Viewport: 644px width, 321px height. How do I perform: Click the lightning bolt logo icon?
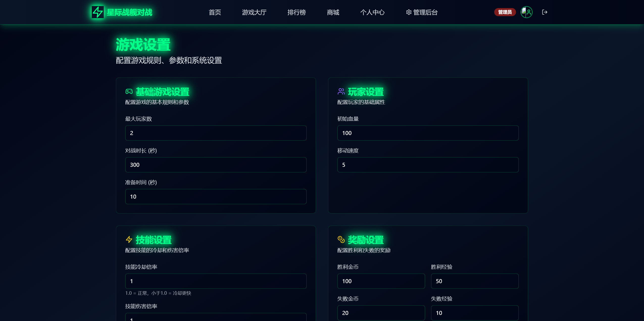(x=97, y=12)
